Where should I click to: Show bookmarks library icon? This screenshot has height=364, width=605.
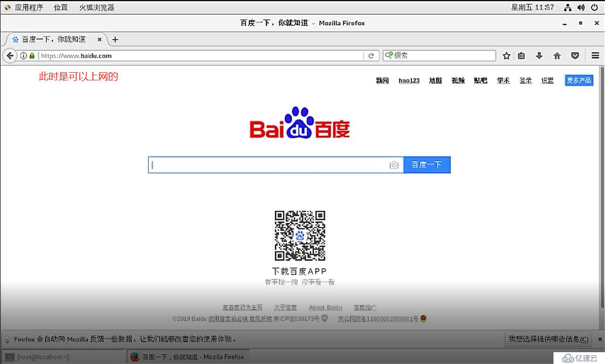[x=521, y=55]
